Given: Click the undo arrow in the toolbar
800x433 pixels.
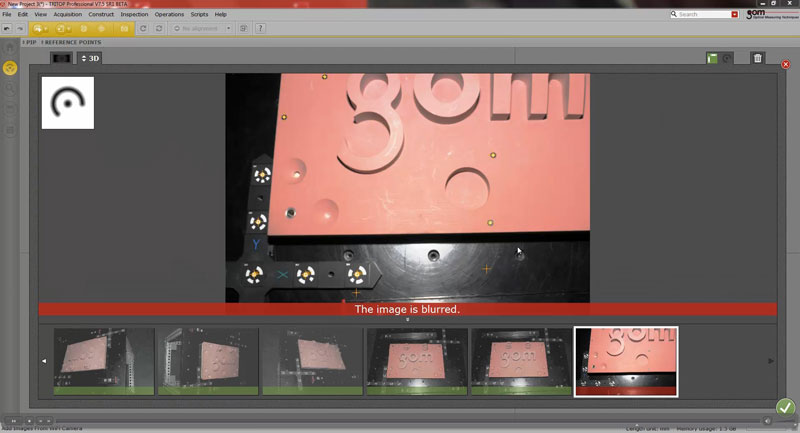Looking at the screenshot, I should click(x=7, y=28).
